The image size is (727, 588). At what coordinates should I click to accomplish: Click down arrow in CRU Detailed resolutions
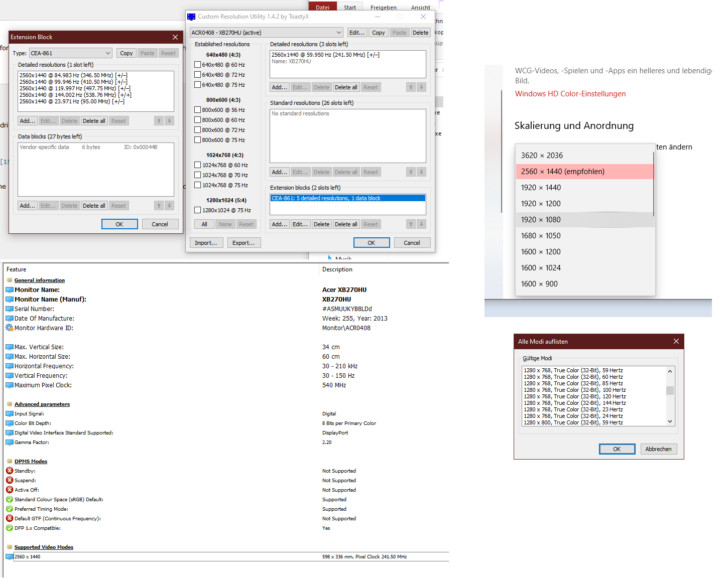(421, 87)
